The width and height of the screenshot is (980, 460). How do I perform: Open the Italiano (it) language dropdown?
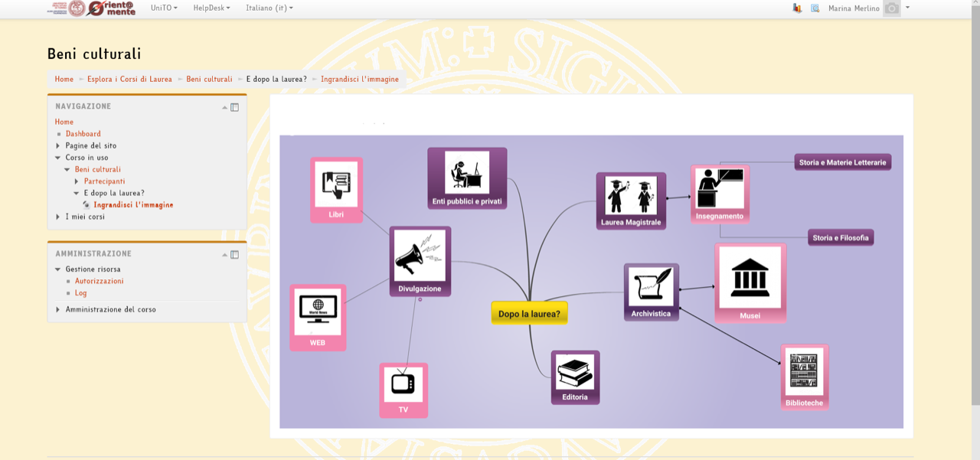pyautogui.click(x=269, y=8)
